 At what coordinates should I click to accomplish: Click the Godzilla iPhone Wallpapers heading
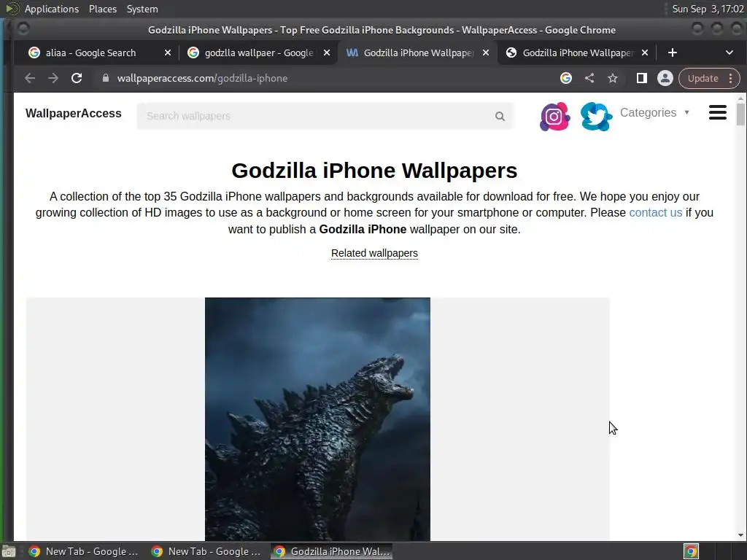(x=374, y=171)
